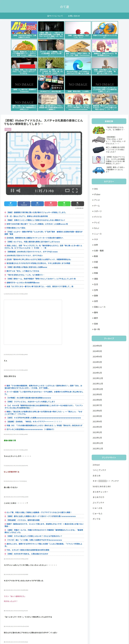The image size is (129, 644).
Task: Select the 食べ物 category
Action: 96,329
